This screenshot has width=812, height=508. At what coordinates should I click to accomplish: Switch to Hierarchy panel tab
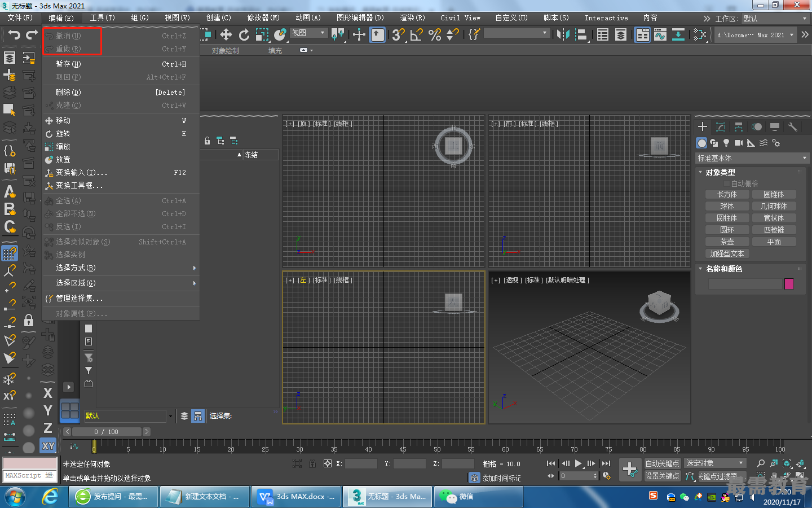coord(739,127)
